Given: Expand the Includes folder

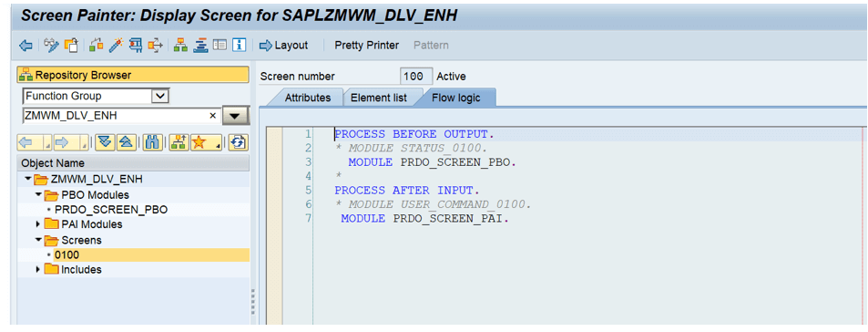Looking at the screenshot, I should click(37, 270).
